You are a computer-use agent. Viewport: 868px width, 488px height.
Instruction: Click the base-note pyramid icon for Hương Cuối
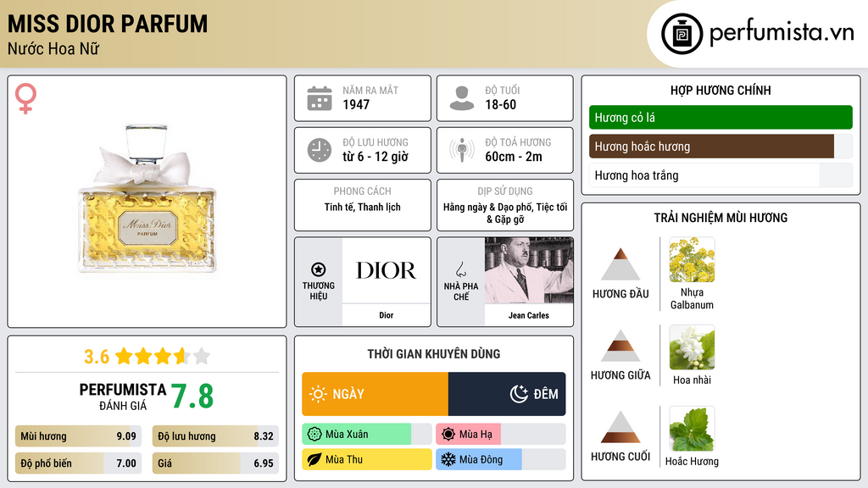pos(620,427)
